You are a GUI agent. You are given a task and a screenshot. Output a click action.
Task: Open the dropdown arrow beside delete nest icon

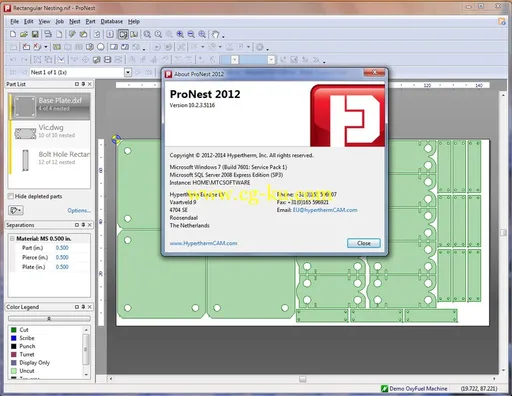click(46, 47)
